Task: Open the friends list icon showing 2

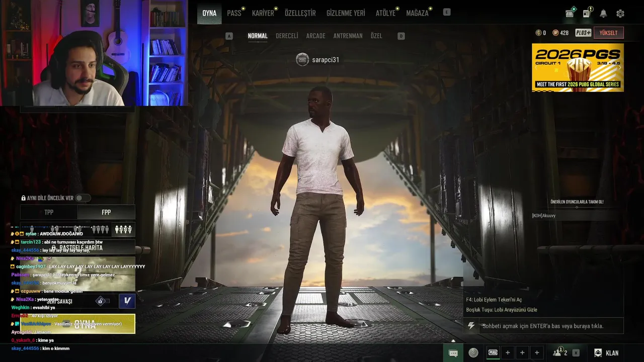Action: pyautogui.click(x=560, y=352)
